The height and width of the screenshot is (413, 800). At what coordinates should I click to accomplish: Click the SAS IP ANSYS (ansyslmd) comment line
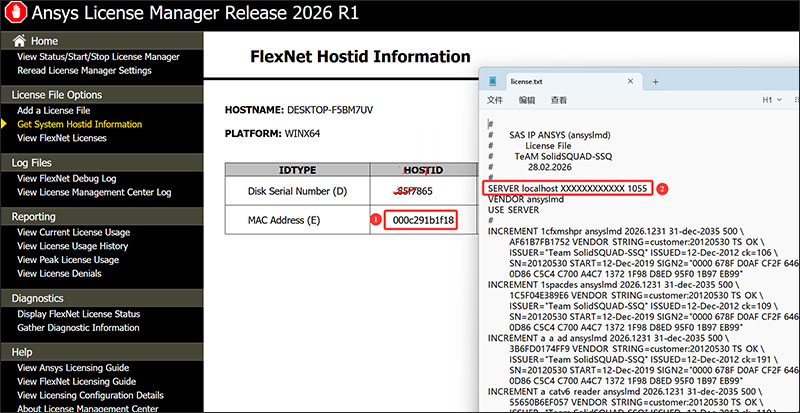point(560,135)
